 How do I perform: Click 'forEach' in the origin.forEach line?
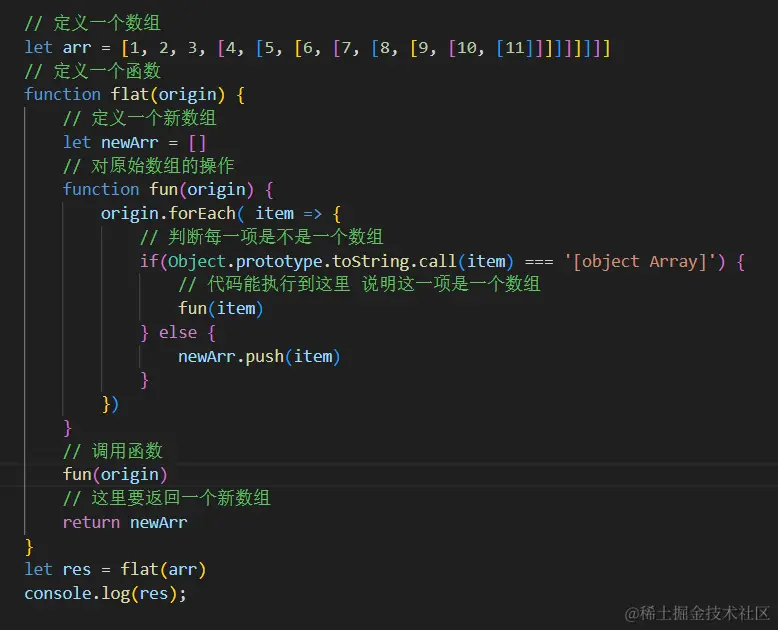point(202,213)
